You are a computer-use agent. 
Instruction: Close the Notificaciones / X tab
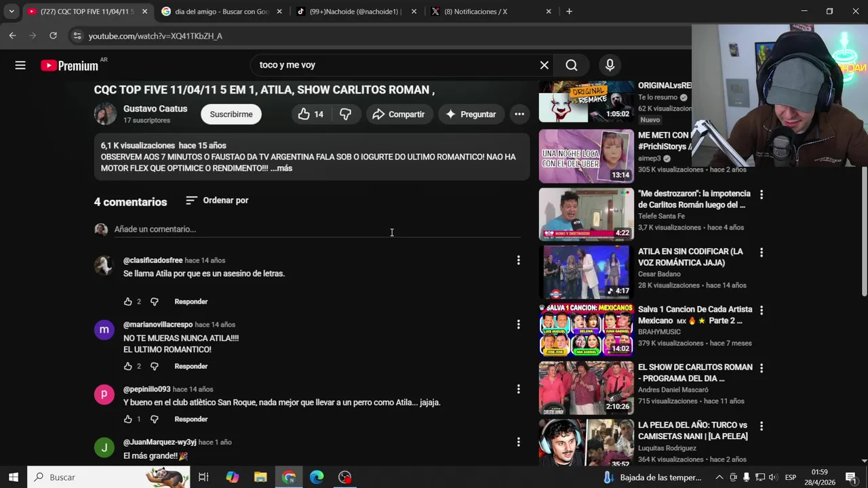click(549, 12)
